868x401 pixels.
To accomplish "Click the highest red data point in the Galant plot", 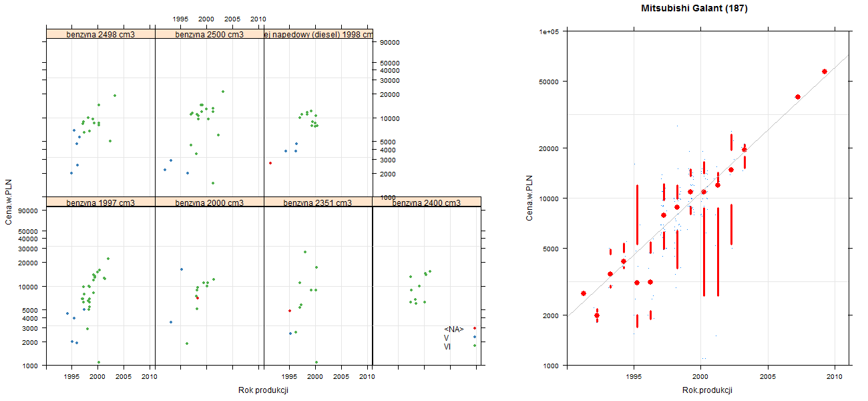I will (x=825, y=72).
